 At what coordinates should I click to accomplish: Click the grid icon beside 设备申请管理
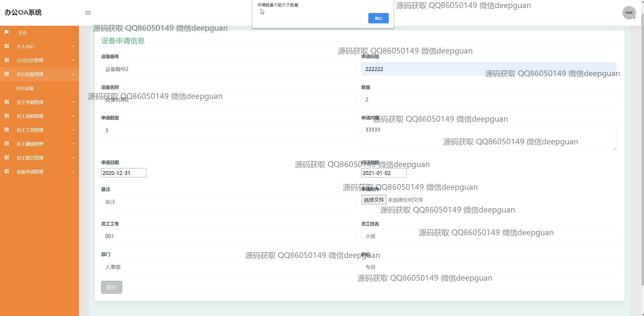pos(7,171)
